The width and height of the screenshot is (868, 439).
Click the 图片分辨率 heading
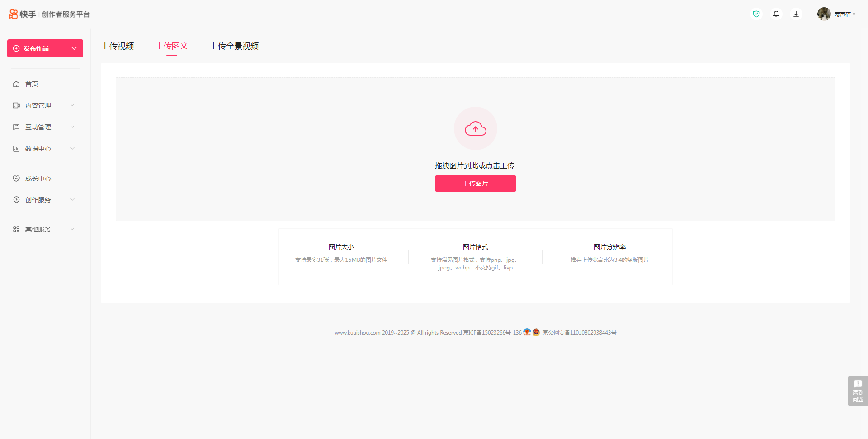(x=610, y=247)
